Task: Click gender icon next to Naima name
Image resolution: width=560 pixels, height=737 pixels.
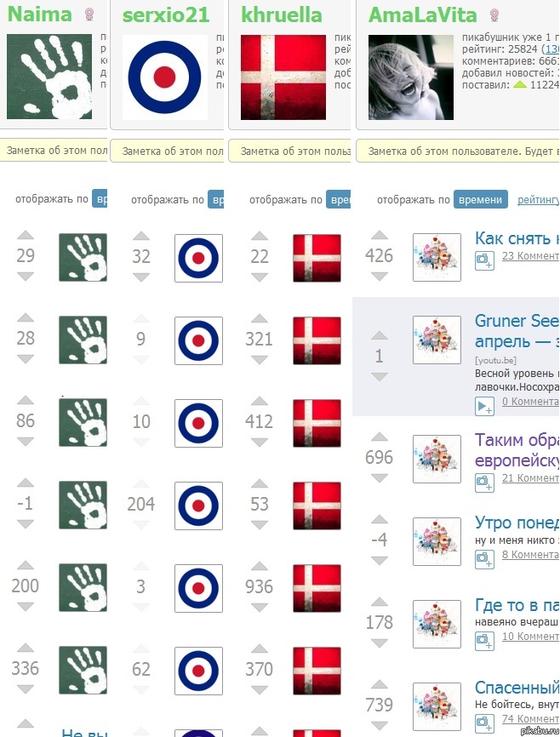Action: click(x=89, y=14)
